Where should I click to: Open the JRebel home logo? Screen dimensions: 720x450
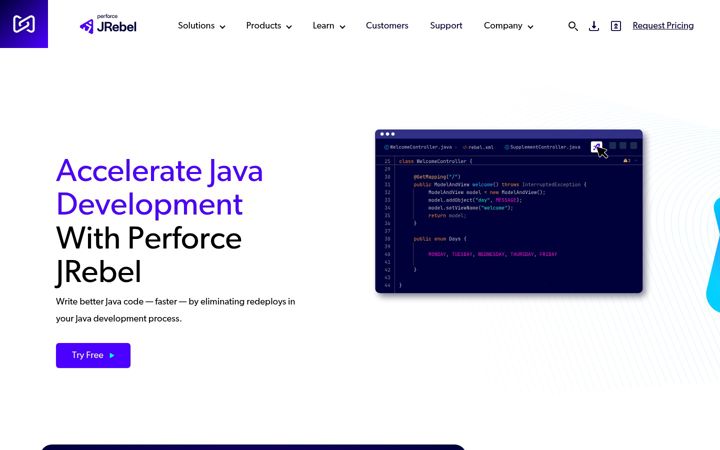(108, 25)
